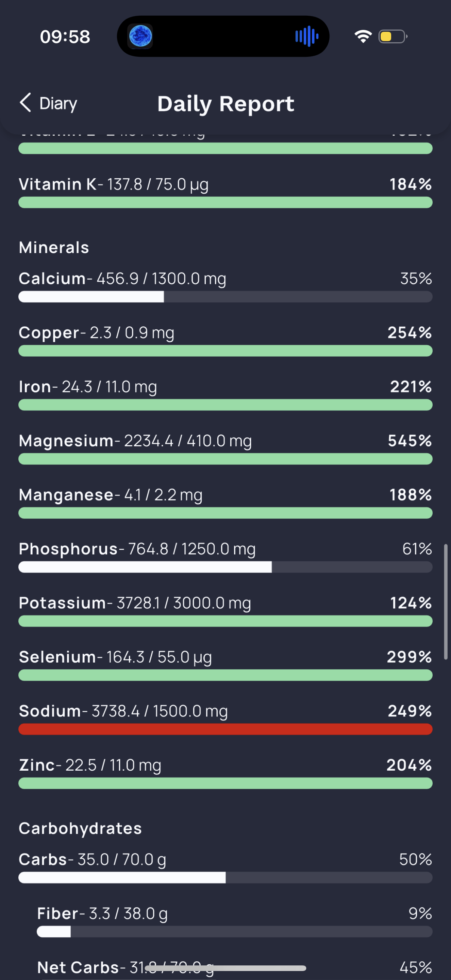Go back to the Diary screen
The width and height of the screenshot is (451, 980).
click(48, 103)
